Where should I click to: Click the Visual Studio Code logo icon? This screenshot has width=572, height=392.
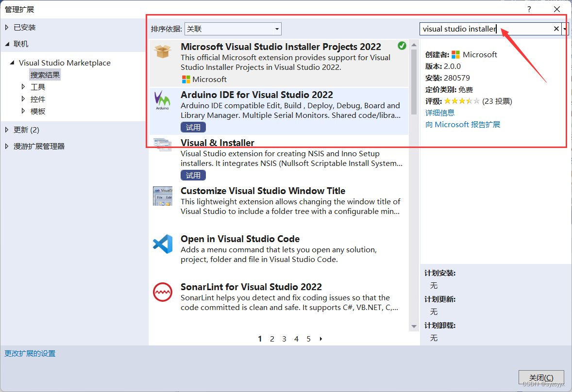pos(163,244)
